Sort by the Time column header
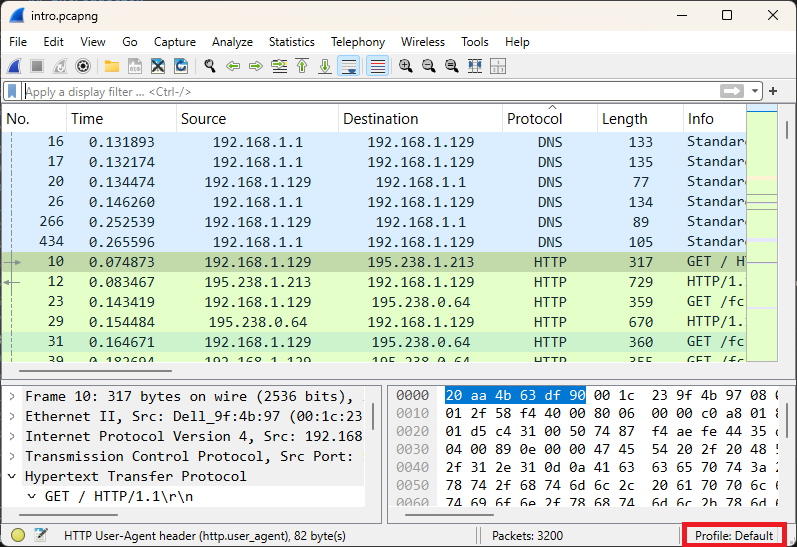The height and width of the screenshot is (547, 797). click(121, 118)
